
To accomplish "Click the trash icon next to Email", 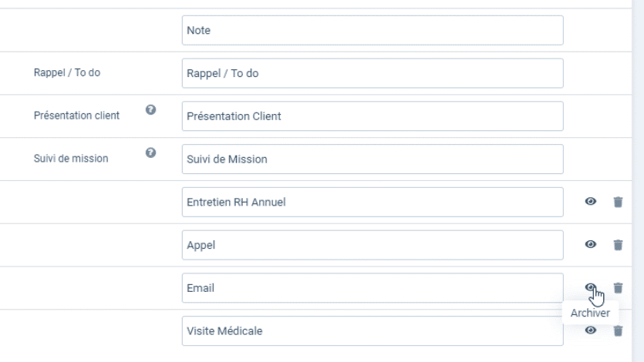I will [x=618, y=288].
